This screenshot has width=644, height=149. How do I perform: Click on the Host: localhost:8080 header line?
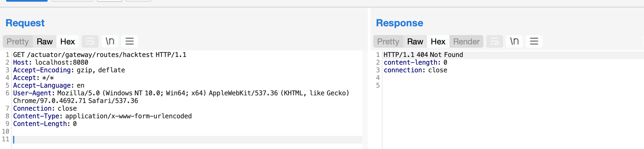[51, 62]
